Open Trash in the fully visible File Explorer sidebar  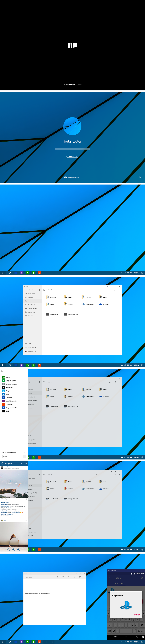(x=28, y=343)
